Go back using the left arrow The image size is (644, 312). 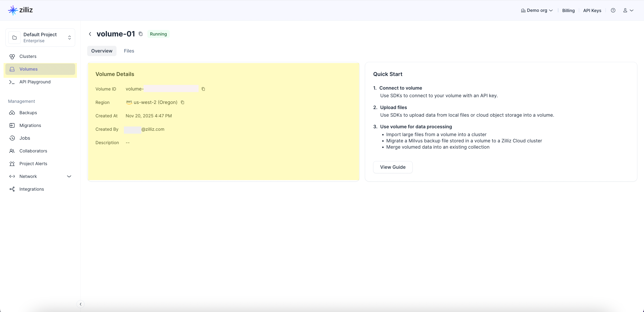click(x=90, y=34)
